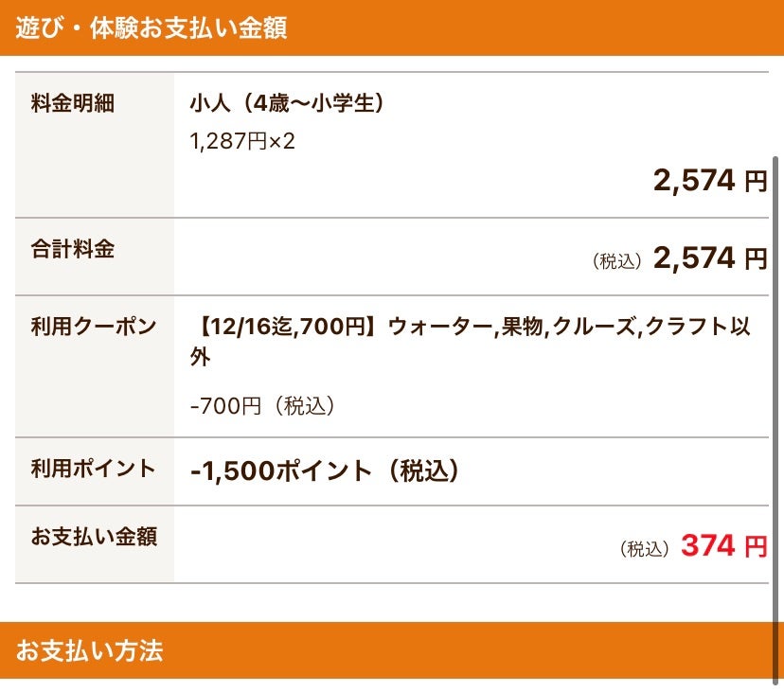The height and width of the screenshot is (692, 784).
Task: Click the red 374 円 payment amount
Action: [x=724, y=545]
